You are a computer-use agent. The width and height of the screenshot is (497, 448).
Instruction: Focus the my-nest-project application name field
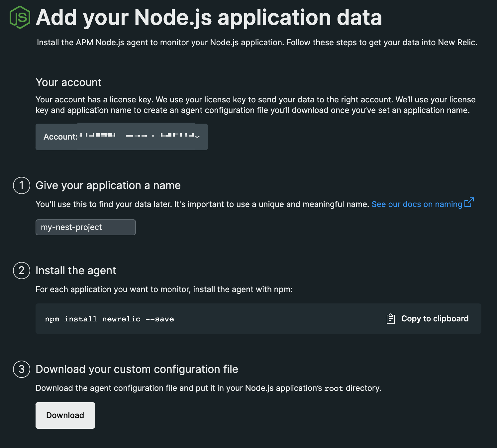(x=86, y=227)
